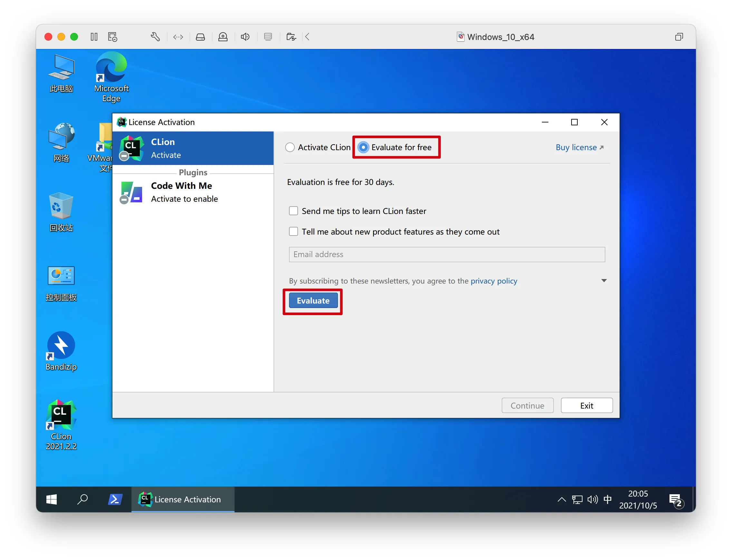Expand the privacy policy details arrow
732x560 pixels.
[604, 281]
